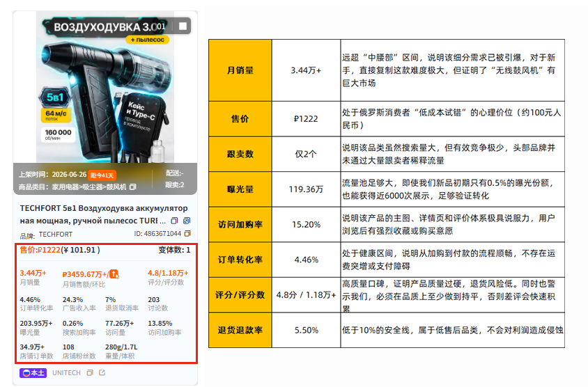Click the orange month-over-month up arrow

[x=114, y=274]
